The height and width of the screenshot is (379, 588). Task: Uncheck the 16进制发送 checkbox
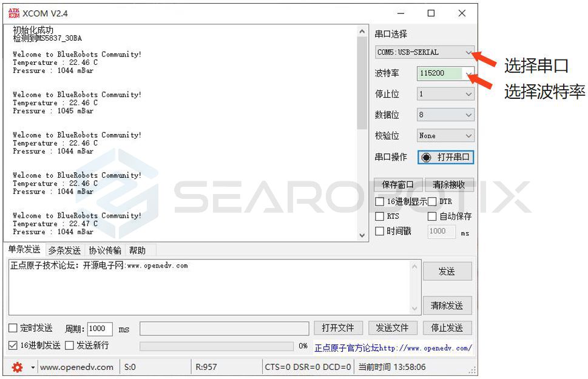click(13, 346)
